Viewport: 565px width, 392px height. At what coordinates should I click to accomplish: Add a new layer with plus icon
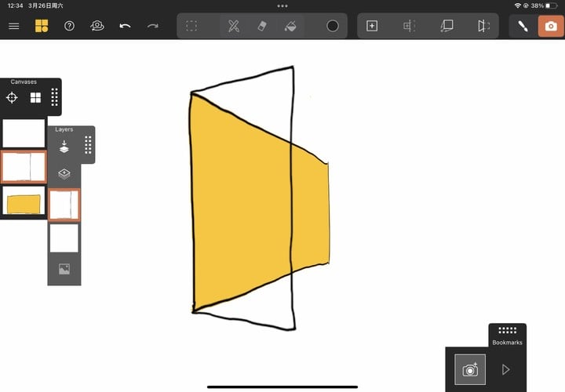click(64, 174)
